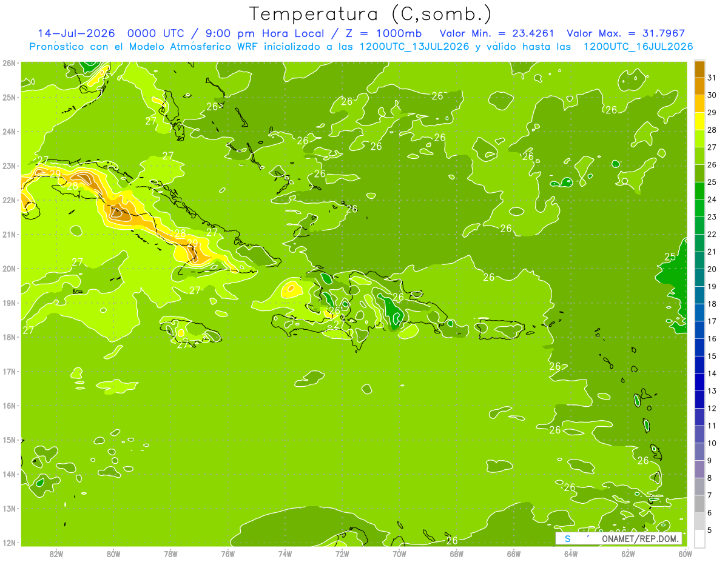
Task: Click the "60W" longitude label
Action: click(686, 554)
